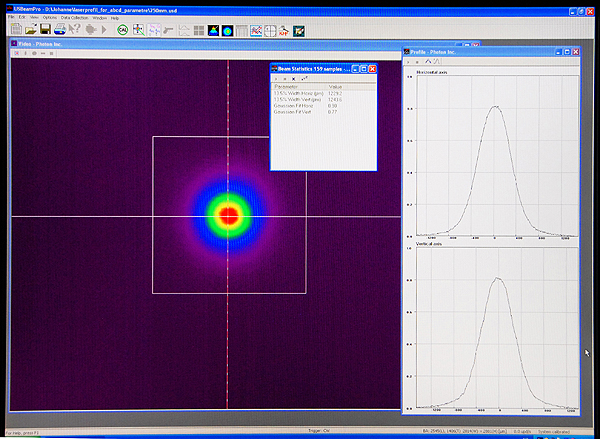Open the Help menu
The image size is (600, 439).
115,18
